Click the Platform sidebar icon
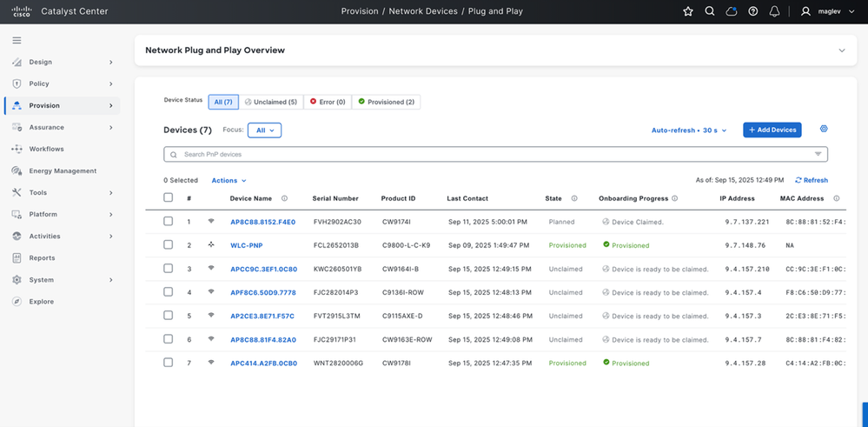 (x=17, y=214)
